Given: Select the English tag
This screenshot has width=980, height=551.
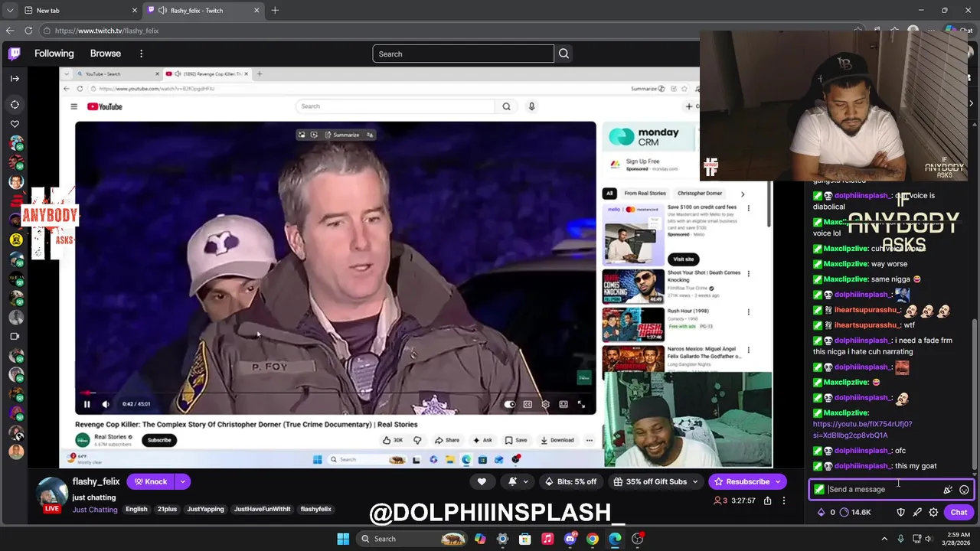Looking at the screenshot, I should coord(136,510).
